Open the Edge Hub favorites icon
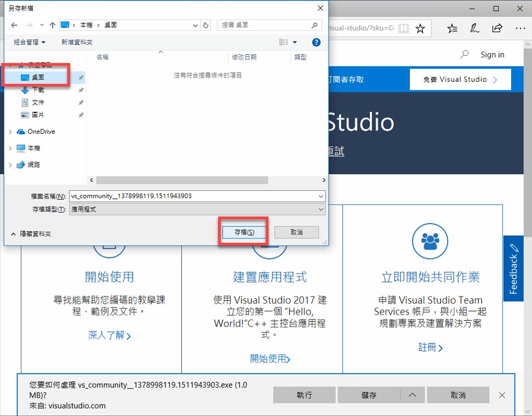This screenshot has width=532, height=416. (452, 28)
